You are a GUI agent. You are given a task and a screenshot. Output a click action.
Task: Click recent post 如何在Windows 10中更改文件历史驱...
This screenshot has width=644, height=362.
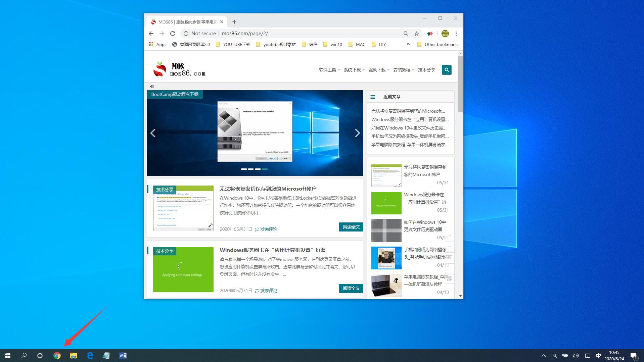[409, 128]
